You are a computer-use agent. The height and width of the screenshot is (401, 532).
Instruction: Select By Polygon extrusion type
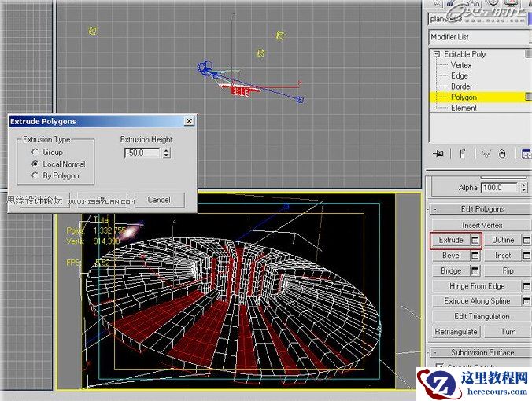pos(35,175)
